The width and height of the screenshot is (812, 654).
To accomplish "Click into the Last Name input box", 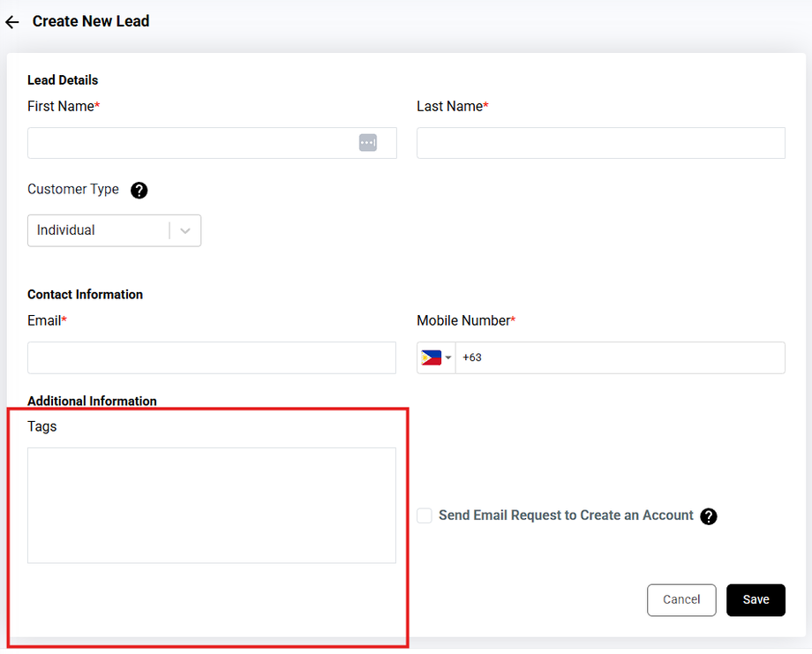I will [600, 143].
